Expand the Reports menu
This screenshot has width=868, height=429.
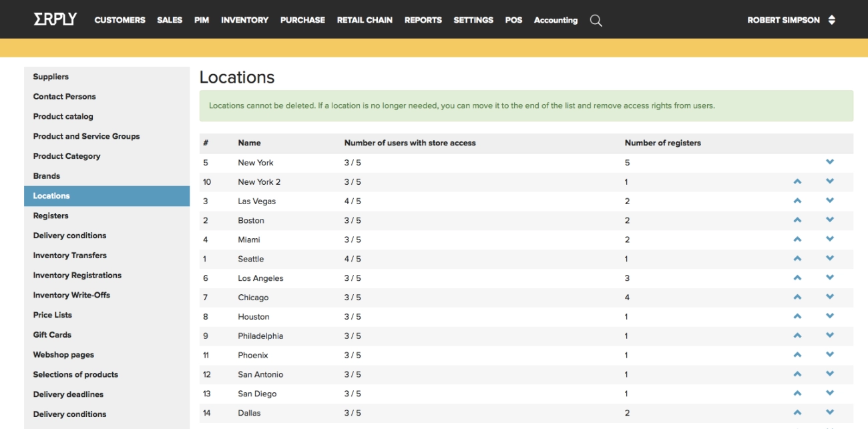(x=423, y=20)
